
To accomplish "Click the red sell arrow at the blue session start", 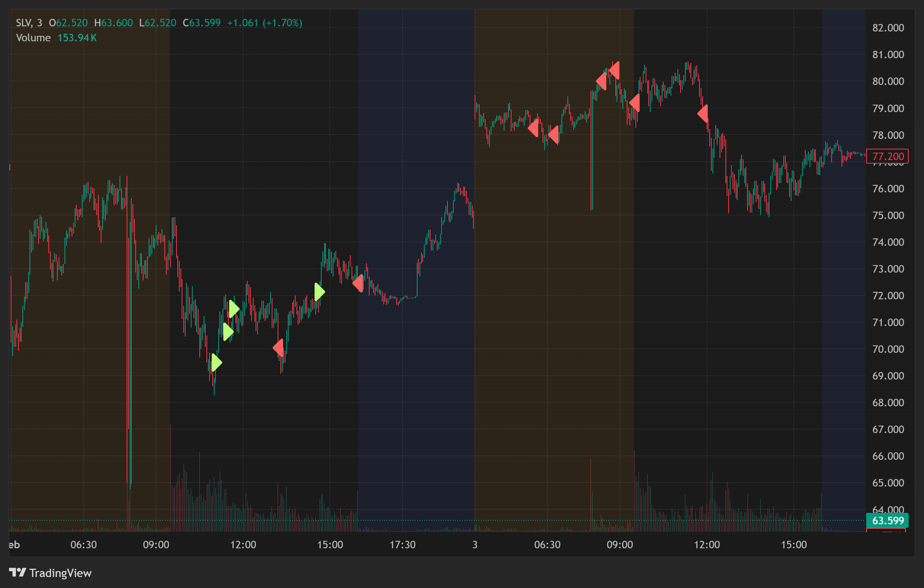I will [x=358, y=283].
